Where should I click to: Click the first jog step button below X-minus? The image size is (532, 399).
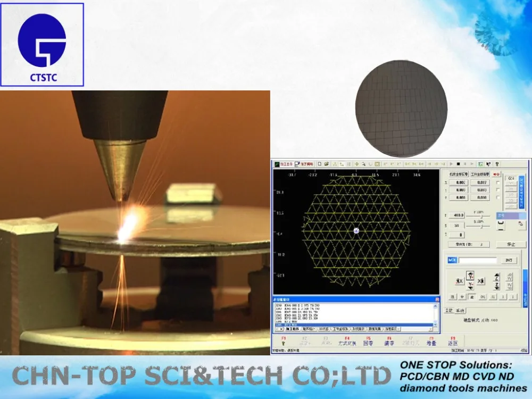click(x=453, y=297)
